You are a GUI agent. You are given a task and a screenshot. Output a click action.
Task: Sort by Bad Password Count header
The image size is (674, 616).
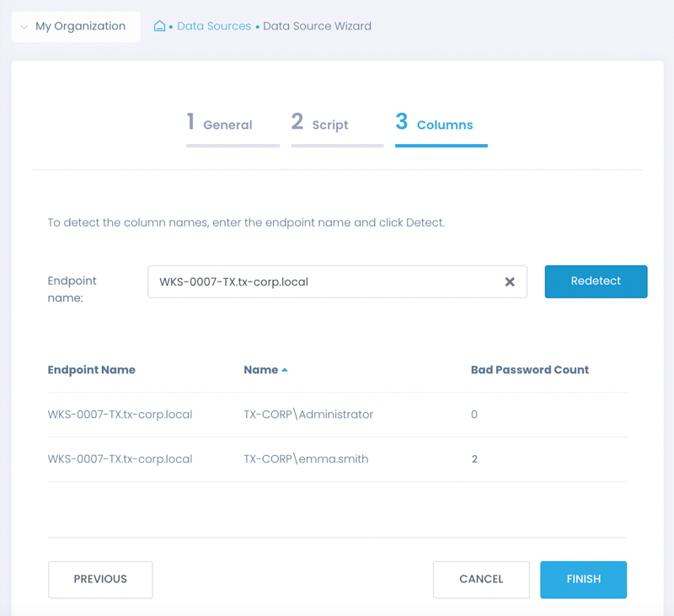(x=530, y=370)
